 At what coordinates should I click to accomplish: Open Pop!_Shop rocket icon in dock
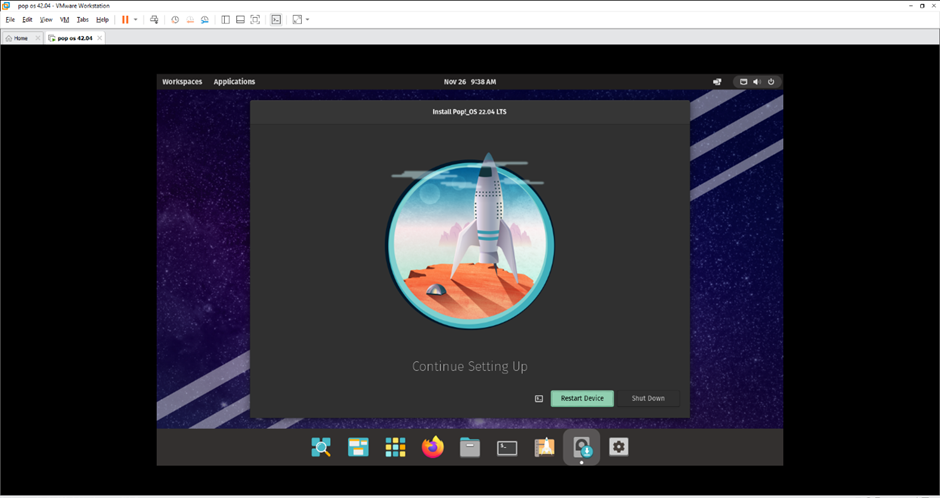544,447
